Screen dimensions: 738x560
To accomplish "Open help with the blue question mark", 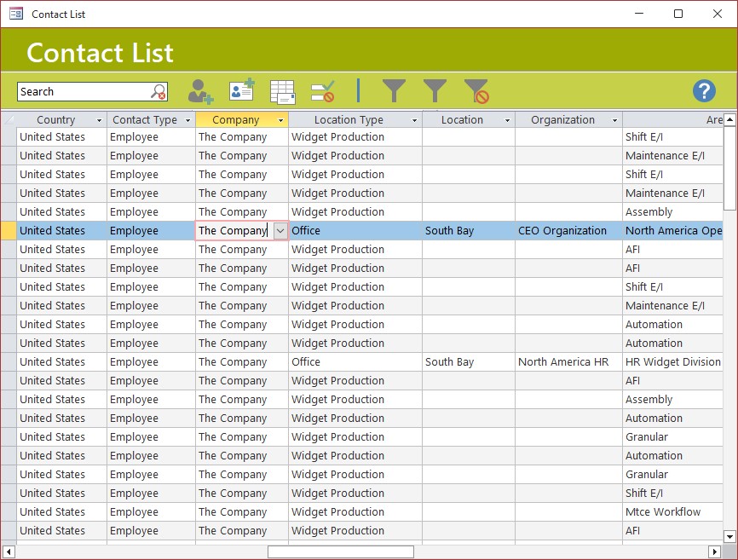I will pyautogui.click(x=704, y=91).
